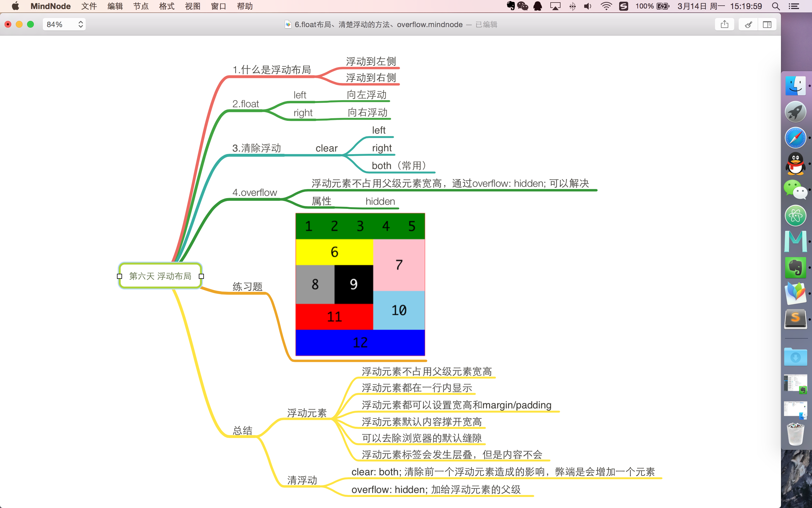Screen dimensions: 812x508
Task: Click the WeChat menu bar icon
Action: 523,6
